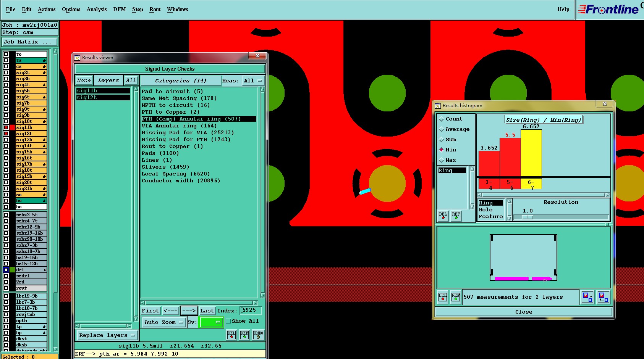Open the Sv green color dropdown

[211, 322]
